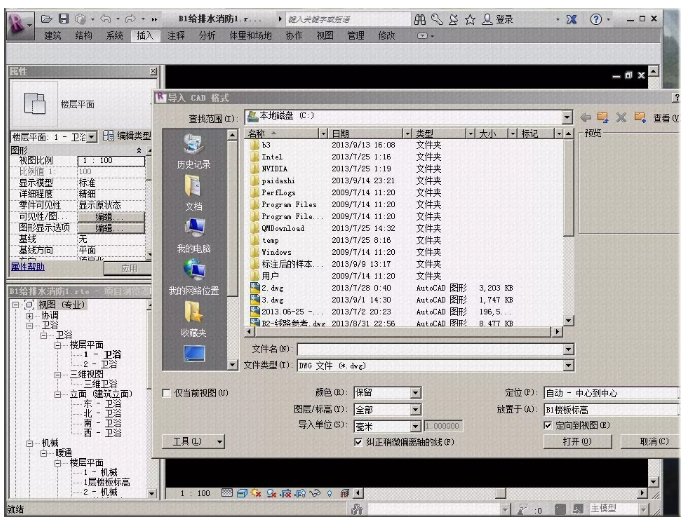Open the 定位 positioning dropdown
Image resolution: width=690 pixels, height=521 pixels.
[x=612, y=393]
